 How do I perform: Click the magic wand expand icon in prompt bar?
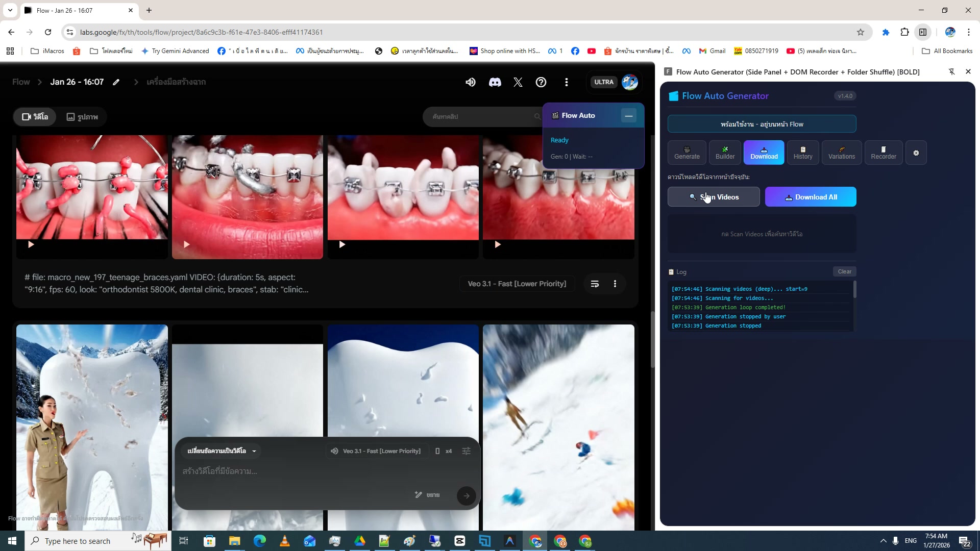point(418,494)
